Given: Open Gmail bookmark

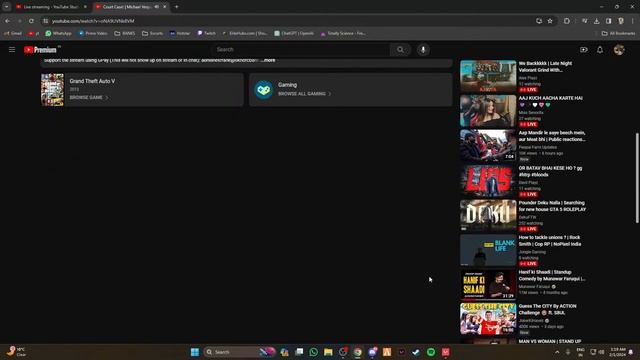Looking at the screenshot, I should pyautogui.click(x=13, y=33).
